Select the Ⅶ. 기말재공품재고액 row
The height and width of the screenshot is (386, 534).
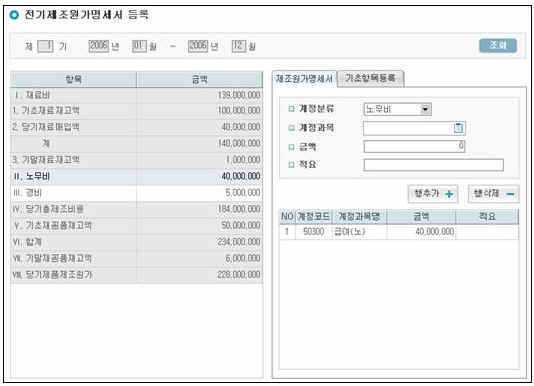pyautogui.click(x=137, y=259)
